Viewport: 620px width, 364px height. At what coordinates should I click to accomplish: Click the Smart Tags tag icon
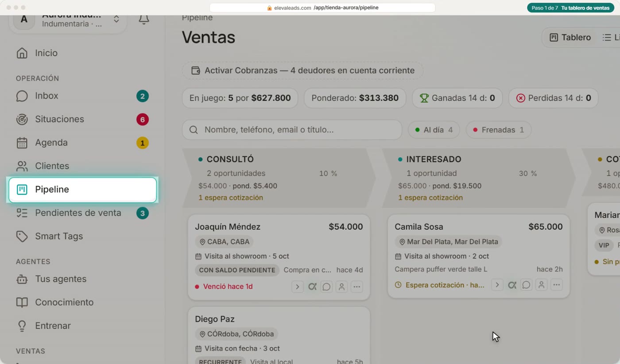tap(22, 236)
